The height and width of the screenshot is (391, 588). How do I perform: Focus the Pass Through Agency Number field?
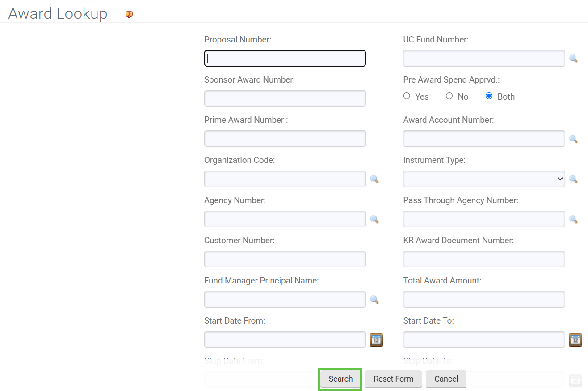tap(484, 219)
